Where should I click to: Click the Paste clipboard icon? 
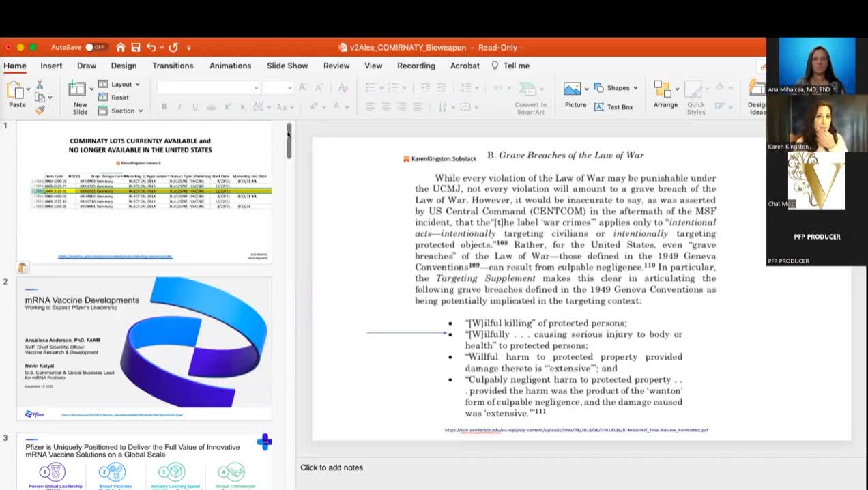(16, 89)
